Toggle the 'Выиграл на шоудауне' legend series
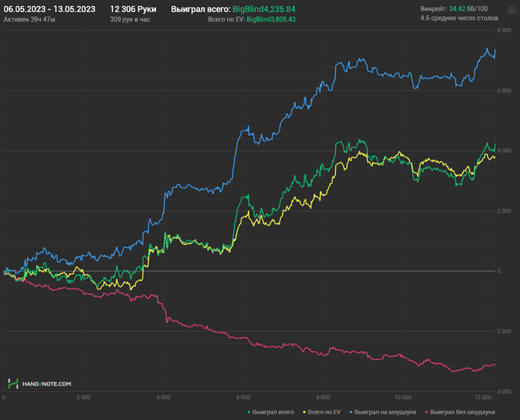The image size is (520, 420). click(x=383, y=412)
